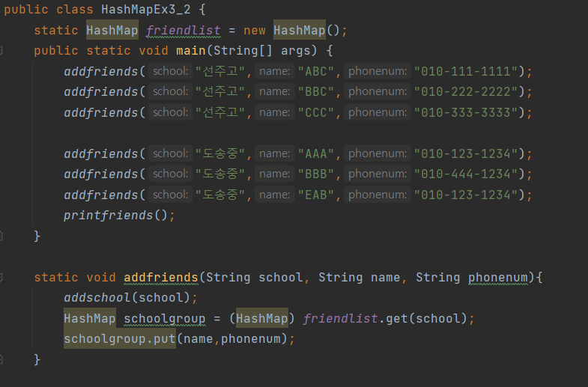Click the String school parameter in the addfriends signature
The height and width of the screenshot is (387, 588).
pyautogui.click(x=254, y=277)
